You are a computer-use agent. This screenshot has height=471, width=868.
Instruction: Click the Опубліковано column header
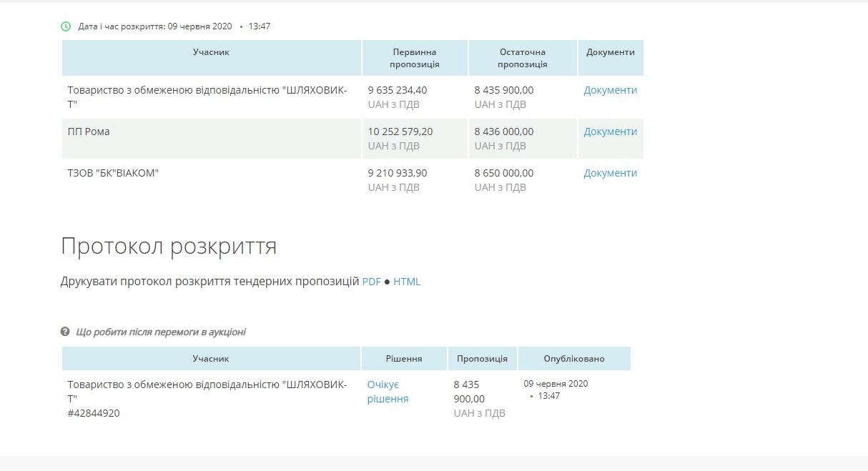tap(573, 359)
